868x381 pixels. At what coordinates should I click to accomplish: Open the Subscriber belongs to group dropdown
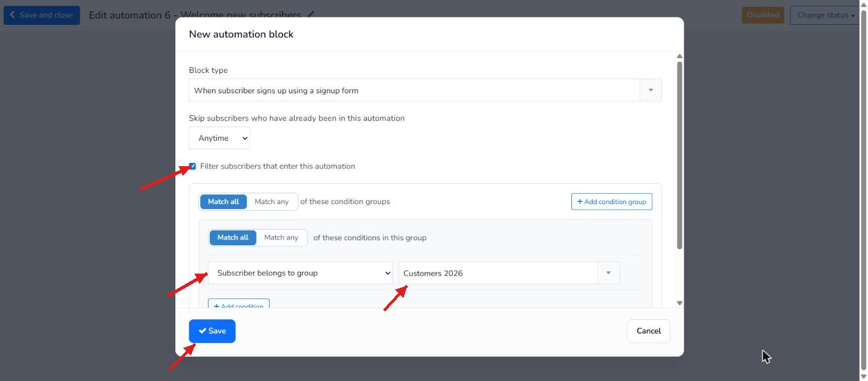[x=300, y=273]
